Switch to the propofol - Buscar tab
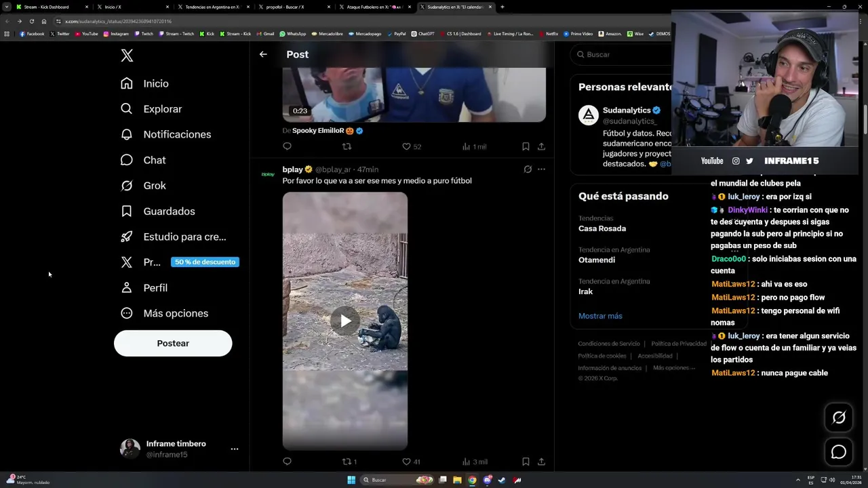The image size is (868, 488). [294, 7]
